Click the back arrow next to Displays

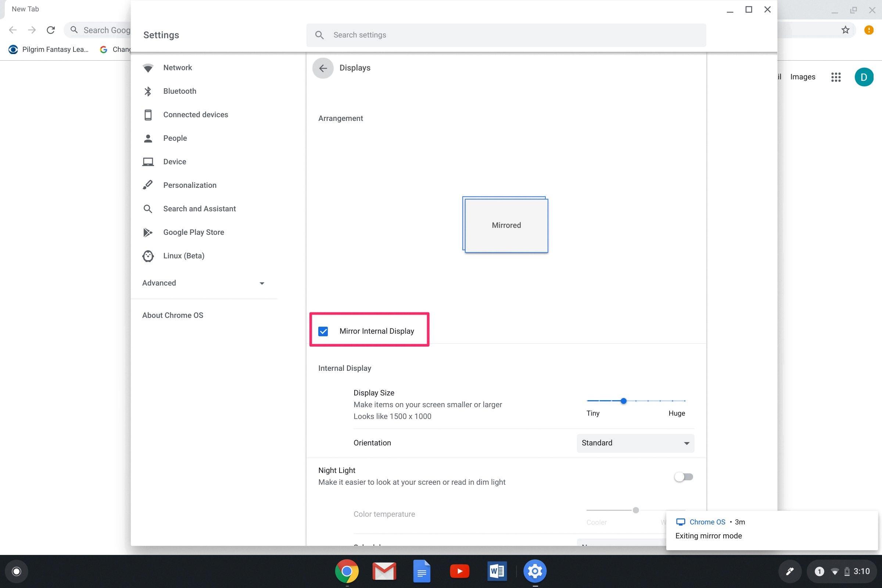click(323, 68)
